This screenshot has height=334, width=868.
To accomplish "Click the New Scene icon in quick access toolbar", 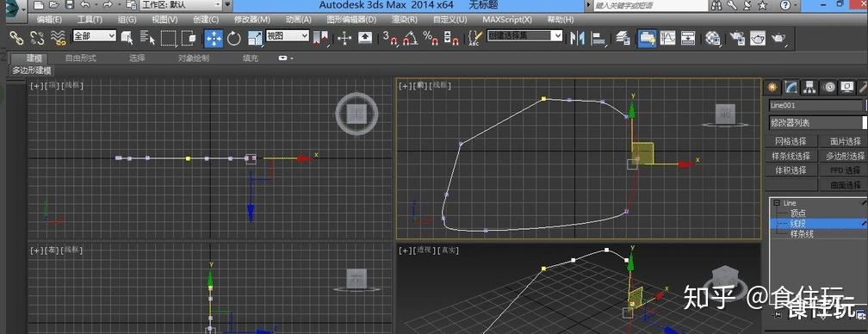I will (x=38, y=5).
